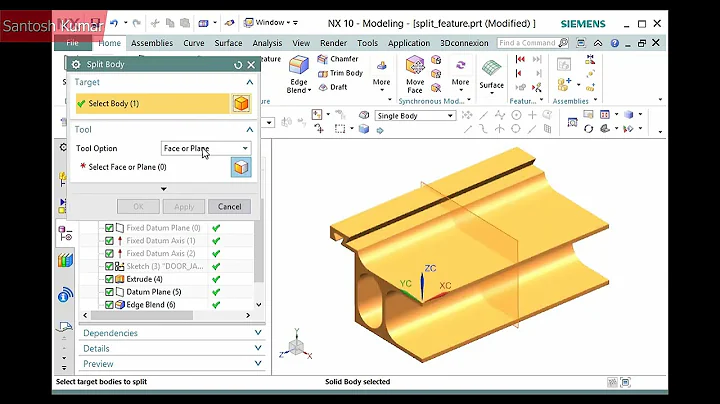The width and height of the screenshot is (720, 404).
Task: Toggle the Sketch (3) checkbox
Action: (x=109, y=266)
